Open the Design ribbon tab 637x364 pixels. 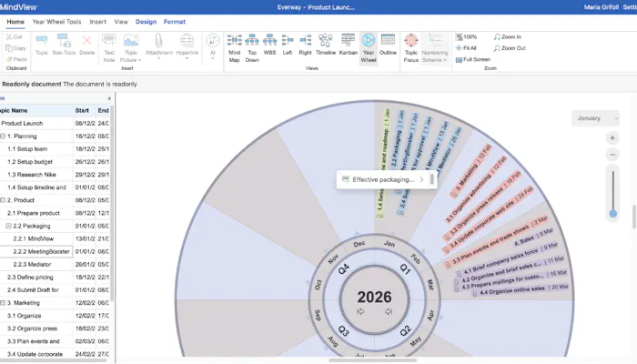tap(146, 22)
